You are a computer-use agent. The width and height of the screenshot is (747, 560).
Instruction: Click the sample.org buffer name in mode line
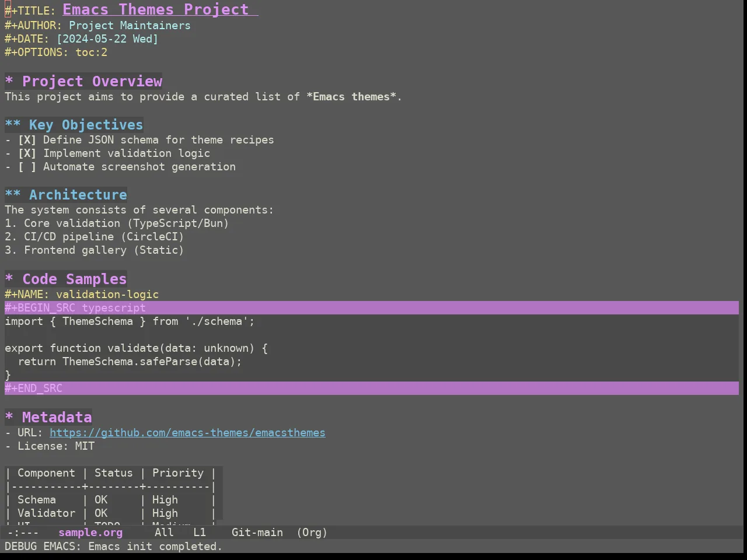[90, 533]
